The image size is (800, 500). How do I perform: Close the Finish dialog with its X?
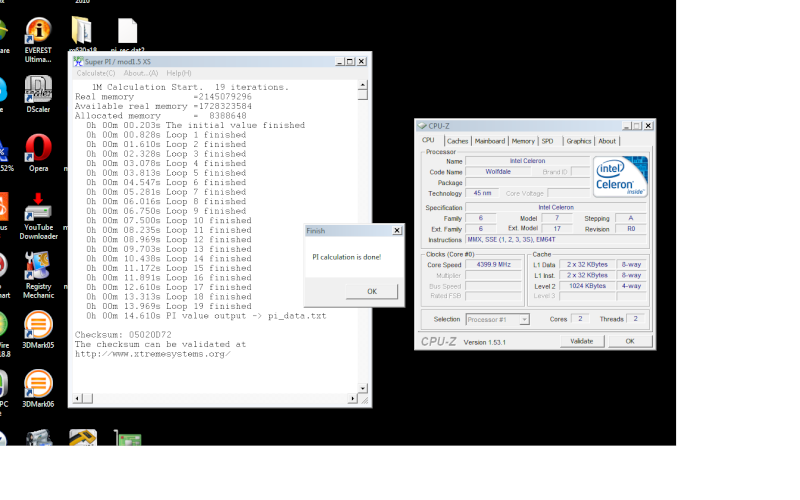397,231
